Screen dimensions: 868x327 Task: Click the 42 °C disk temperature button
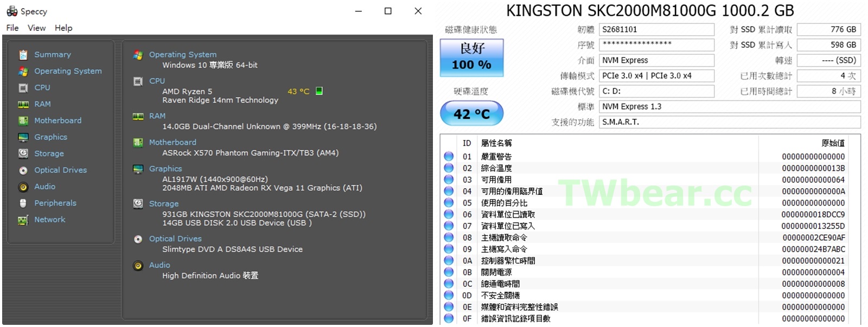(x=471, y=114)
